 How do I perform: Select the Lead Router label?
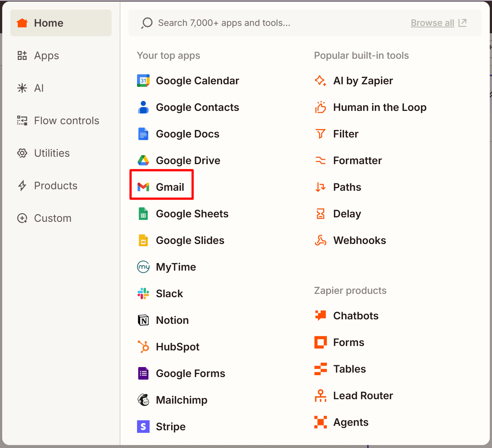click(x=363, y=396)
